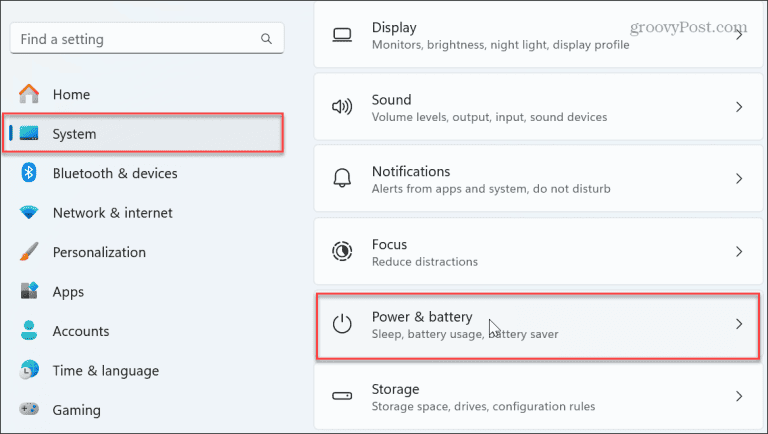The image size is (768, 434).
Task: Click the Home house icon
Action: coord(29,94)
